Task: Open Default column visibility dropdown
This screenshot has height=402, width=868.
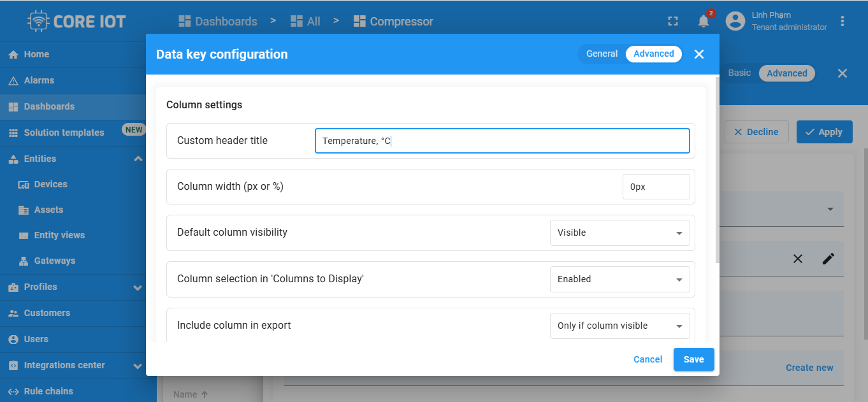Action: tap(619, 233)
